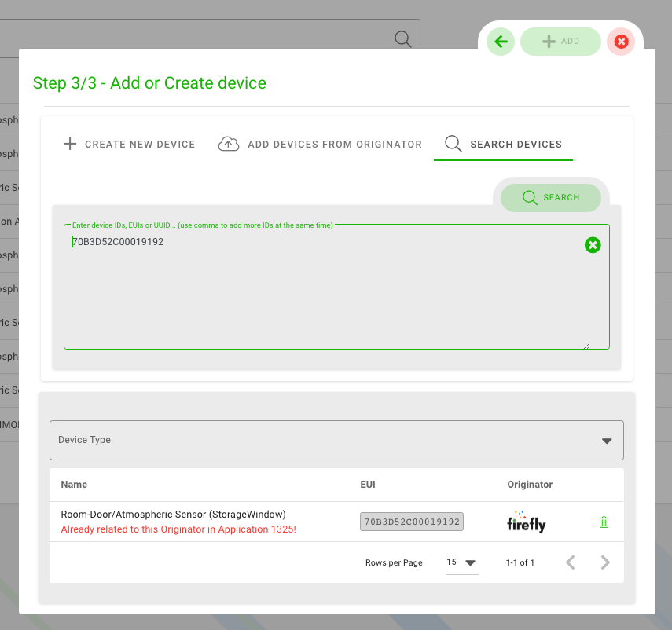
Task: Select the Search Devices tab
Action: [x=503, y=145]
